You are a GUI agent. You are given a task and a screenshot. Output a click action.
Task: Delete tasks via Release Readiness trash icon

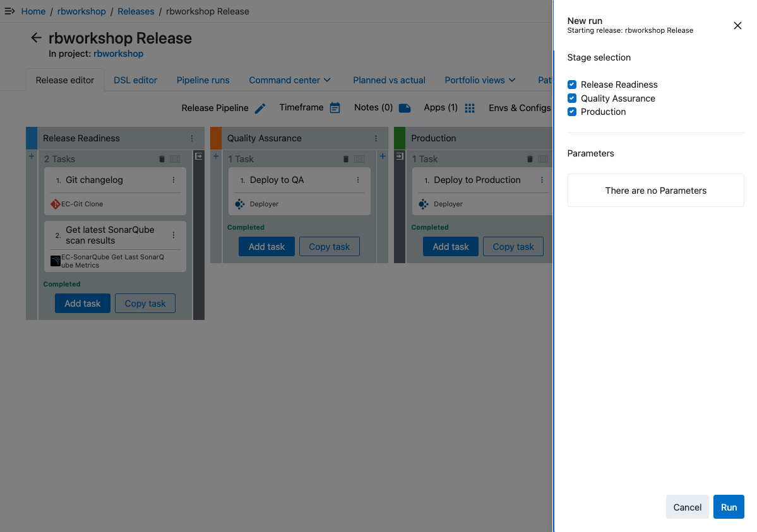162,159
